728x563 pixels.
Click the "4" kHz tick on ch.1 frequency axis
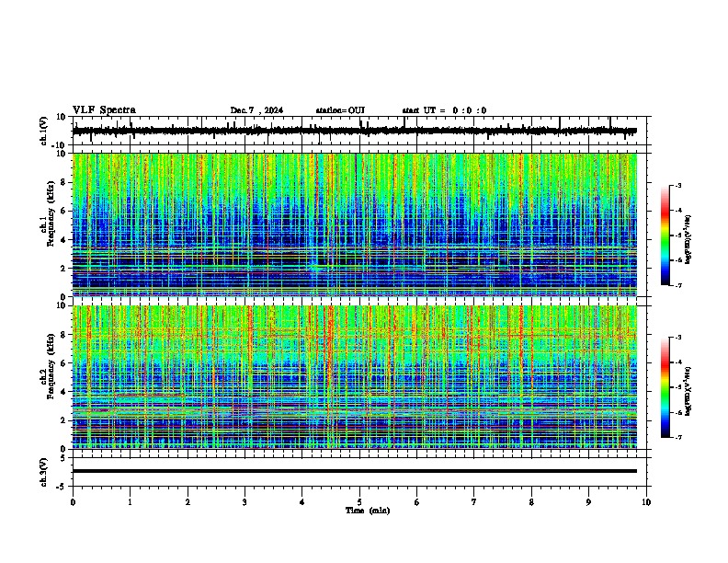pyautogui.click(x=63, y=240)
